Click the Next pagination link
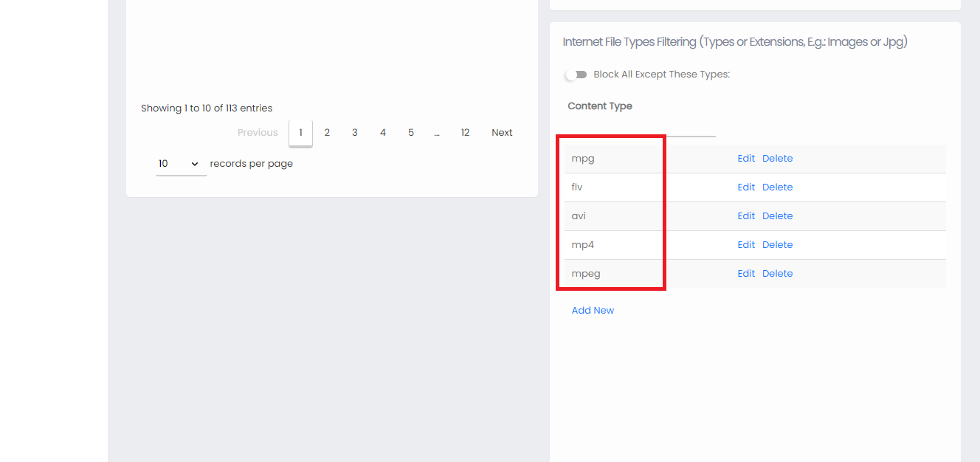The height and width of the screenshot is (462, 980). pyautogui.click(x=502, y=133)
